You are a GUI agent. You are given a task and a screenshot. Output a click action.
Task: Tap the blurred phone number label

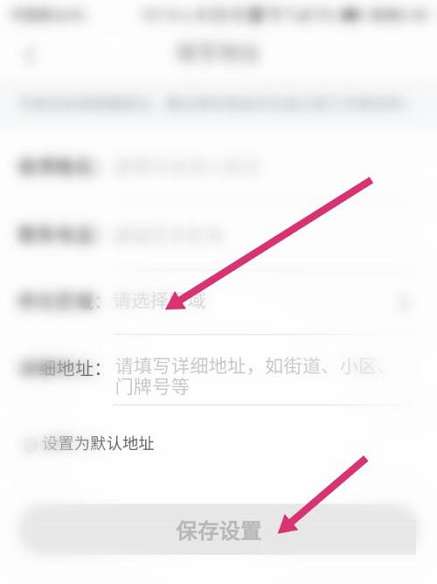(56, 235)
